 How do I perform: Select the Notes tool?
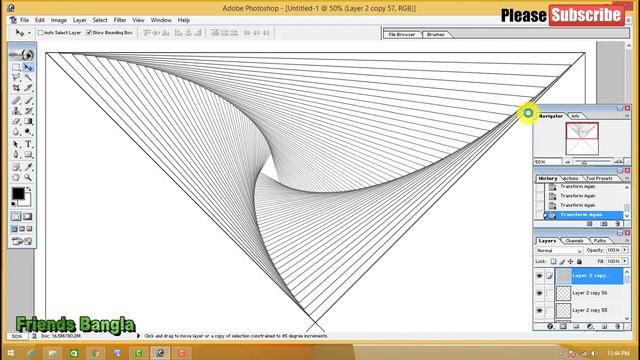tap(16, 167)
